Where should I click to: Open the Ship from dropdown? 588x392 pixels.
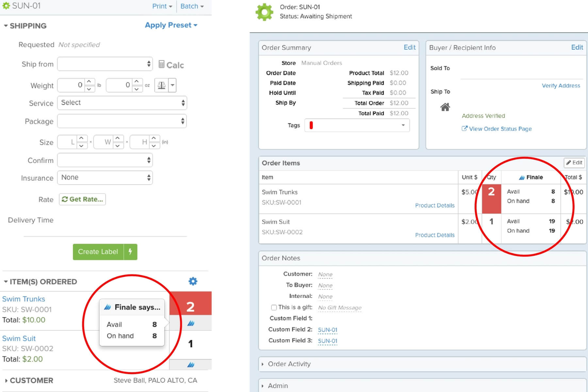105,64
